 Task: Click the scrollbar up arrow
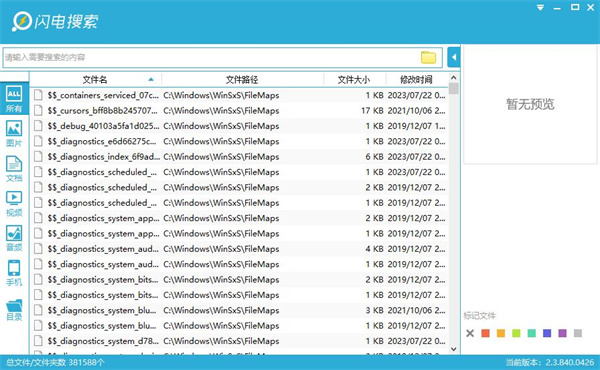(x=454, y=78)
